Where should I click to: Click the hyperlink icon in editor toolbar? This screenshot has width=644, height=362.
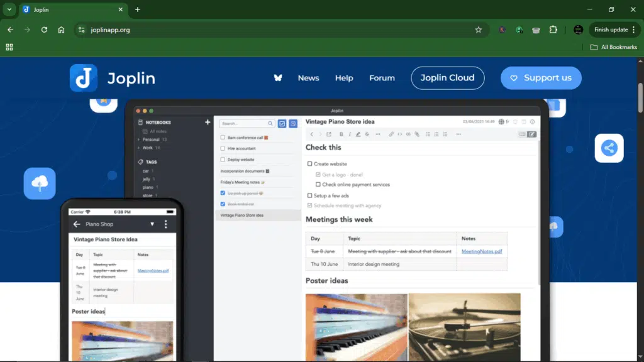(391, 134)
